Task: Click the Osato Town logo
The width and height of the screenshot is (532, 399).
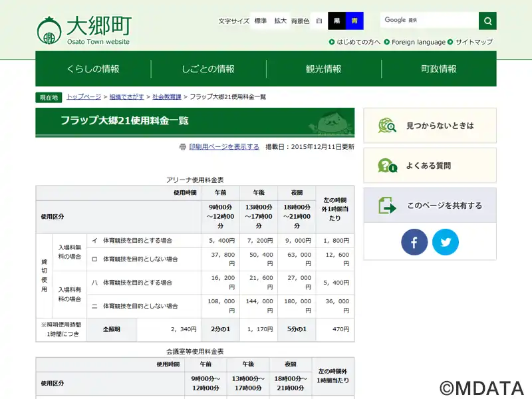Action: pos(83,30)
